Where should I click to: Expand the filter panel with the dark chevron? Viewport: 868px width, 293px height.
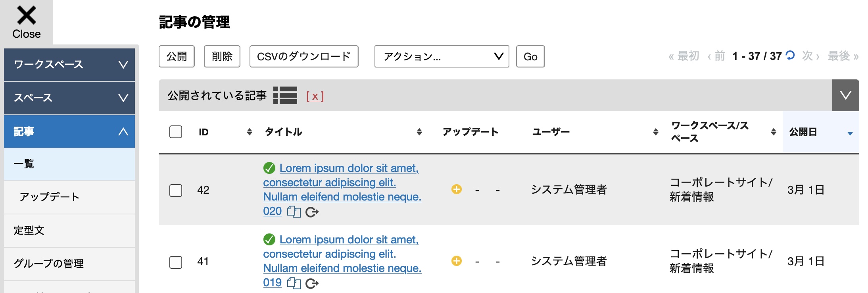coord(846,95)
